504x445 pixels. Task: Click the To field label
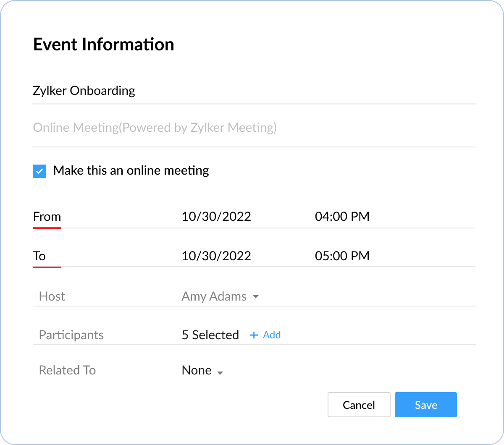pyautogui.click(x=39, y=256)
